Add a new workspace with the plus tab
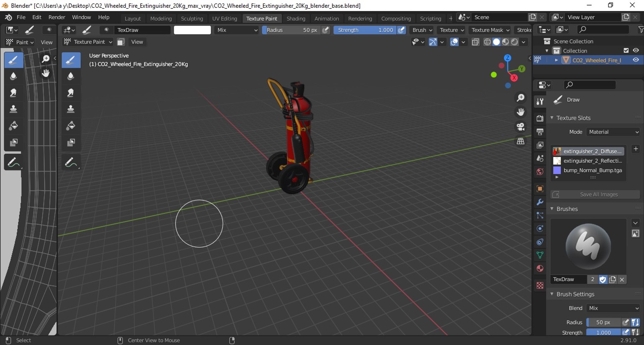The height and width of the screenshot is (345, 644). tap(450, 18)
